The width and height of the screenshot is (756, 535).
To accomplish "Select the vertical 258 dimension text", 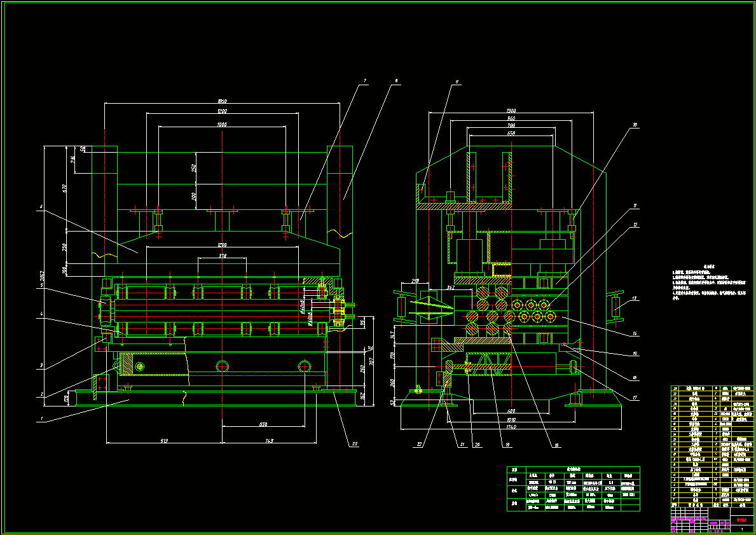I will (x=65, y=247).
